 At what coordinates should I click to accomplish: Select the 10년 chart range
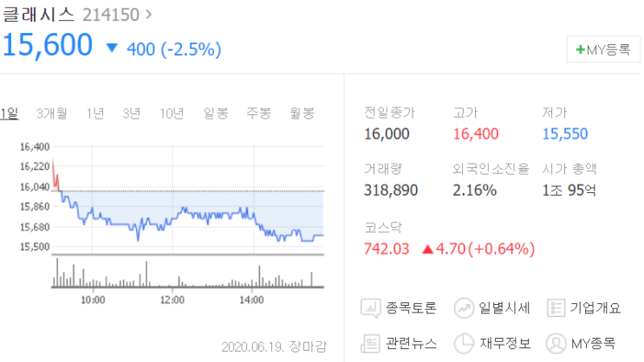coord(172,113)
